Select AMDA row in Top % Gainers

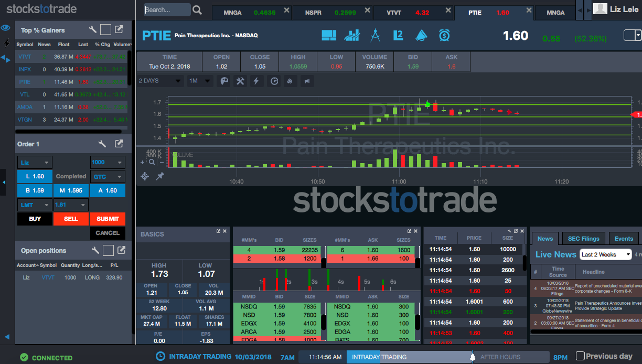[x=71, y=107]
